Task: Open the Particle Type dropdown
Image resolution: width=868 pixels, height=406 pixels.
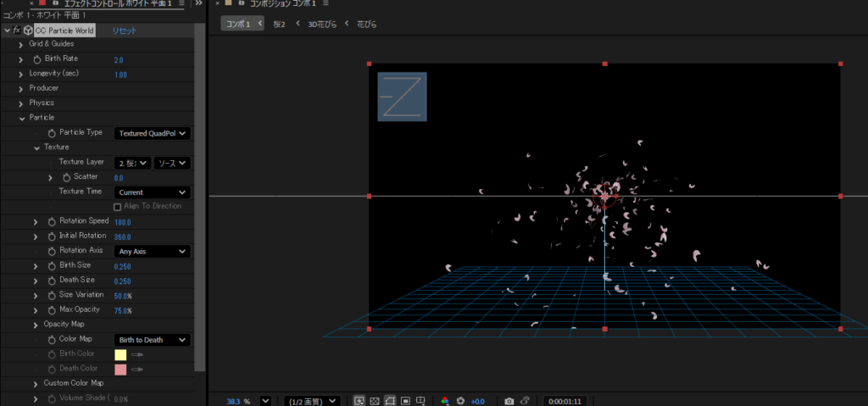Action: 152,133
